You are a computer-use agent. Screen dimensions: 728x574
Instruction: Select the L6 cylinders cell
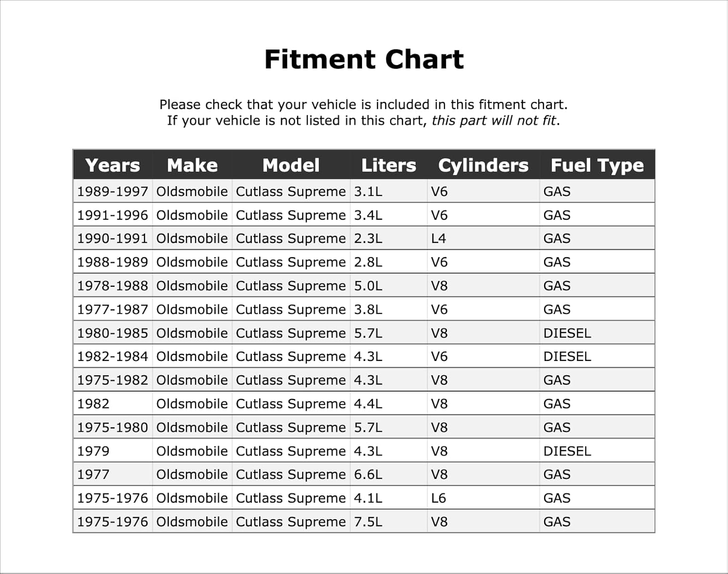pos(438,498)
